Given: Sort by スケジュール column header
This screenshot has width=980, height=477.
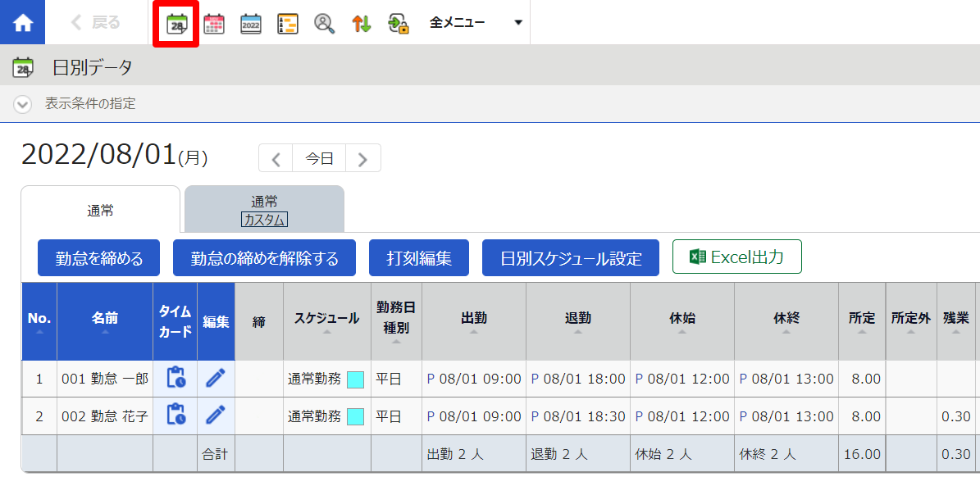Looking at the screenshot, I should click(x=327, y=321).
